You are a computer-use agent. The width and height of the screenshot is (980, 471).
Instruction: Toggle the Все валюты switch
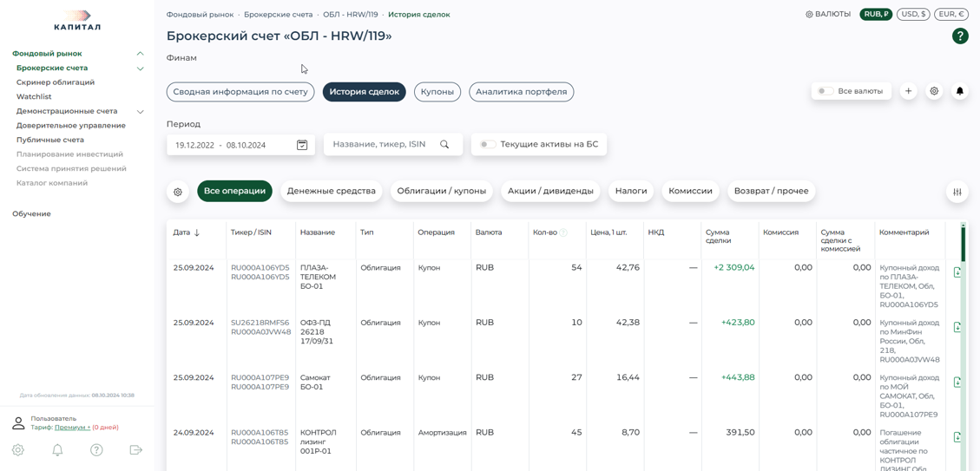(825, 91)
